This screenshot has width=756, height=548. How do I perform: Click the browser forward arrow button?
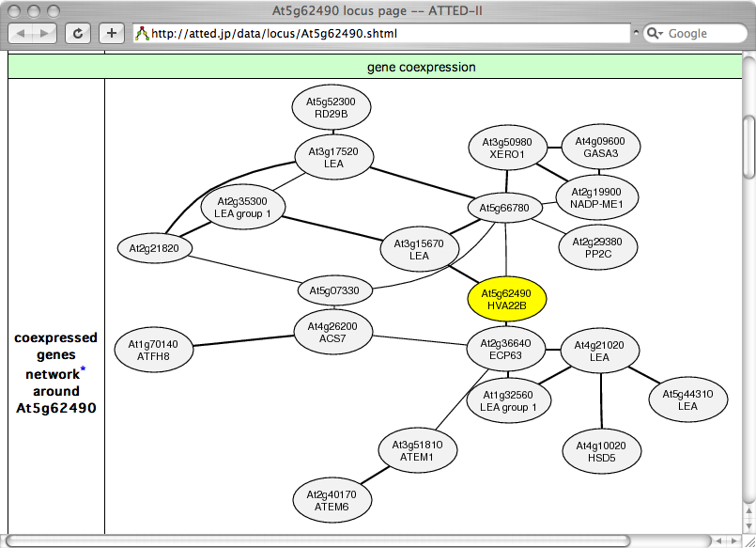coord(45,33)
